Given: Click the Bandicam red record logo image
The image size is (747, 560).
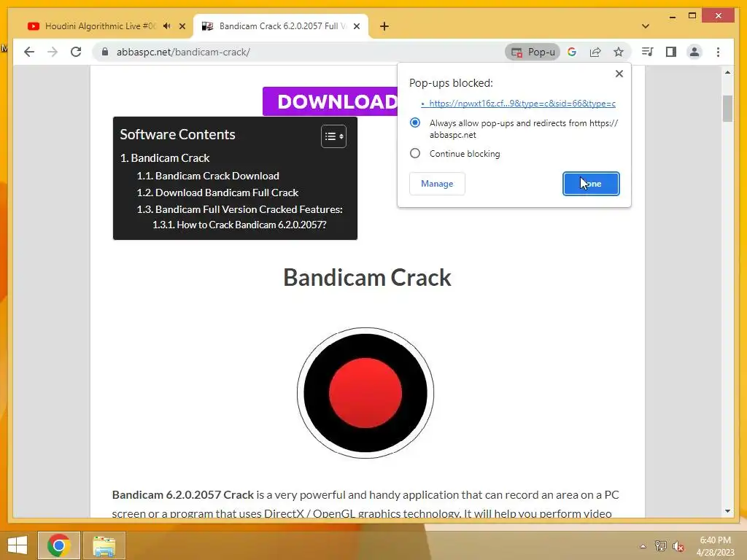Looking at the screenshot, I should click(365, 393).
